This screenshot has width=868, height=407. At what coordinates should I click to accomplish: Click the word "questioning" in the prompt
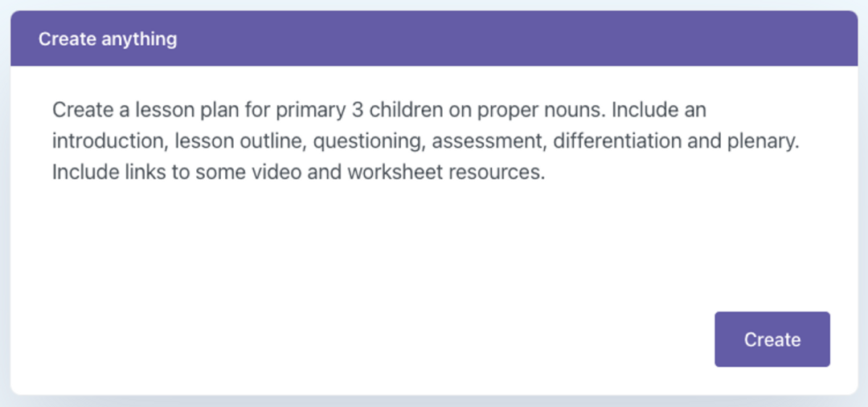click(367, 140)
